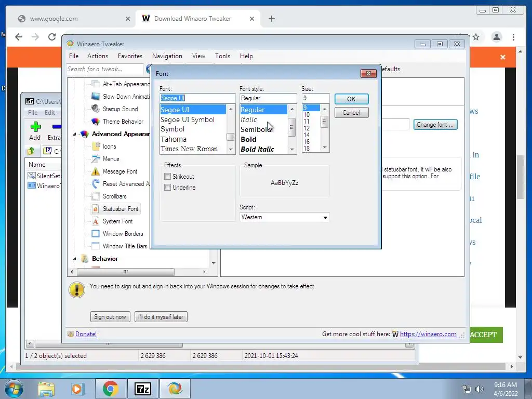Viewport: 532px width, 399px height.
Task: Select size 12 in Size list
Action: pyautogui.click(x=307, y=128)
